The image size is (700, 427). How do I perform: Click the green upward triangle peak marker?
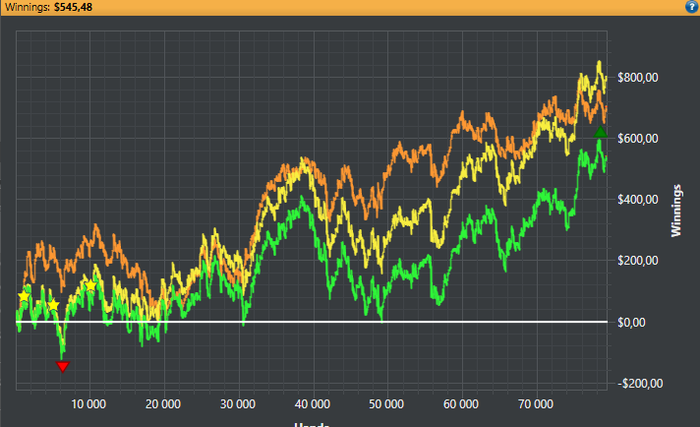(x=600, y=132)
